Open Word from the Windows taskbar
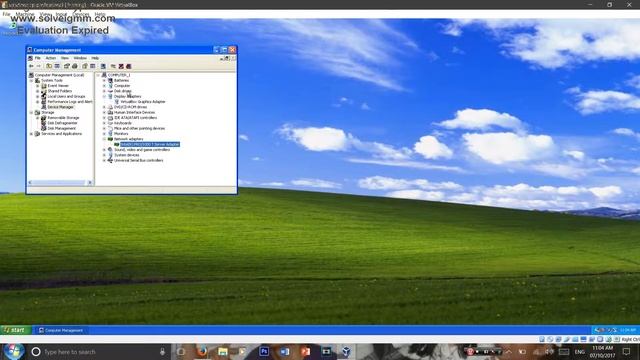640x360 pixels. pyautogui.click(x=285, y=351)
